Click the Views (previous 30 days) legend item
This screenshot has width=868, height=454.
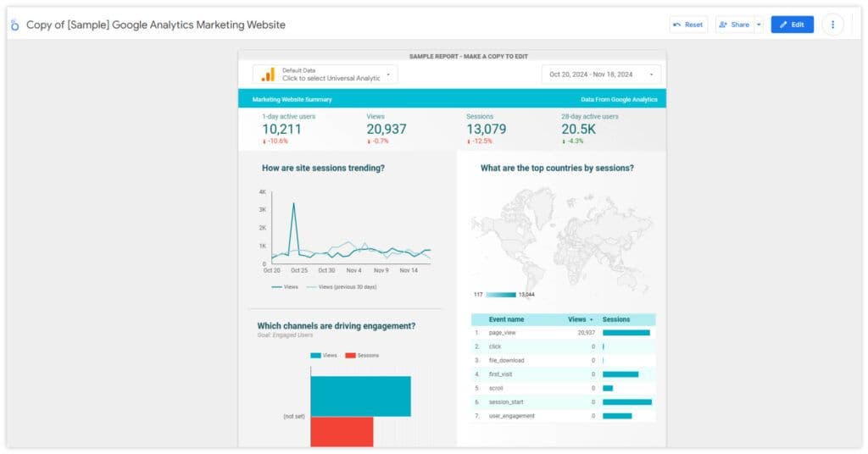coord(342,287)
